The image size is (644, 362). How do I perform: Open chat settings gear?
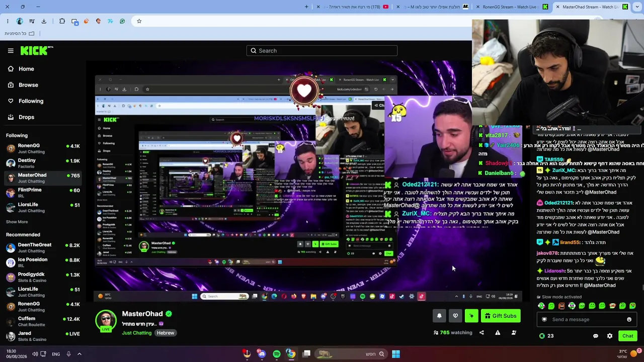coord(610,336)
